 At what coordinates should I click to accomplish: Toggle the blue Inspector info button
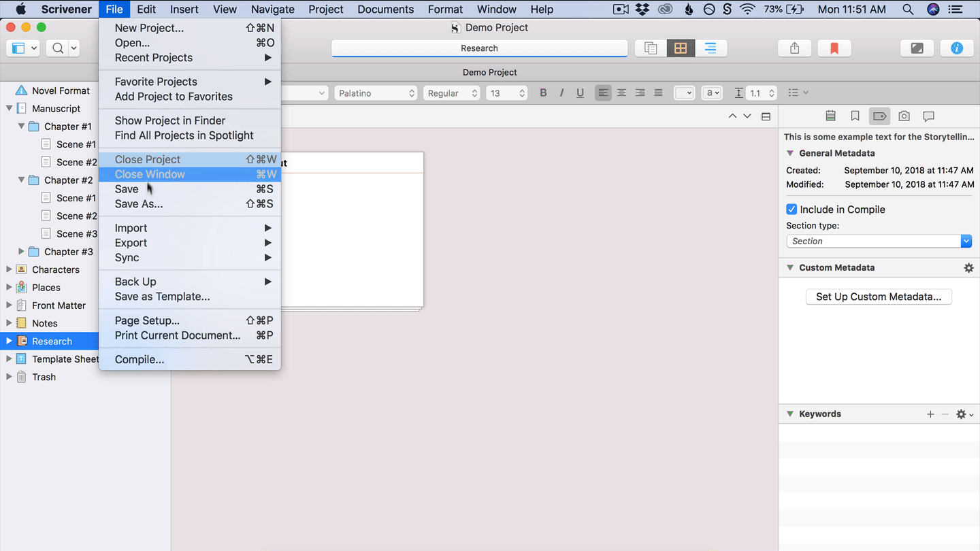point(957,48)
